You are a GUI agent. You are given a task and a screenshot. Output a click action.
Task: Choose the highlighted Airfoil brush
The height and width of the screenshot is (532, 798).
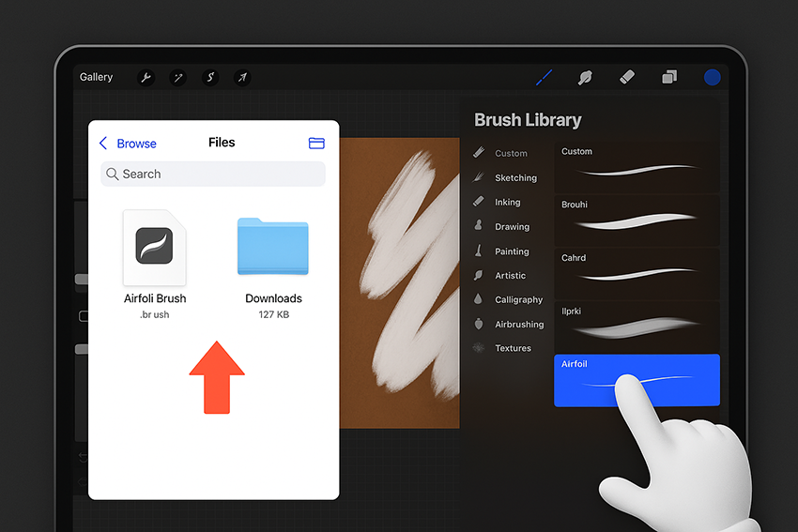pyautogui.click(x=637, y=380)
